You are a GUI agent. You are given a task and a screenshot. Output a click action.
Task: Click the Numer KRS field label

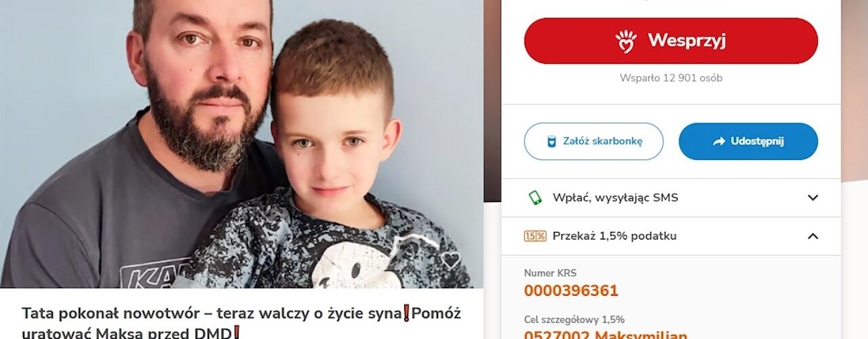coord(551,273)
